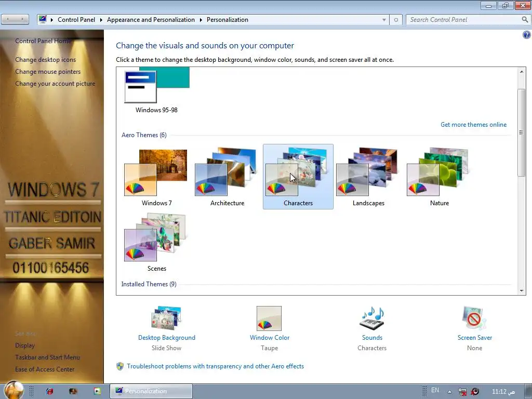Apply the Landscapes theme

click(367, 172)
